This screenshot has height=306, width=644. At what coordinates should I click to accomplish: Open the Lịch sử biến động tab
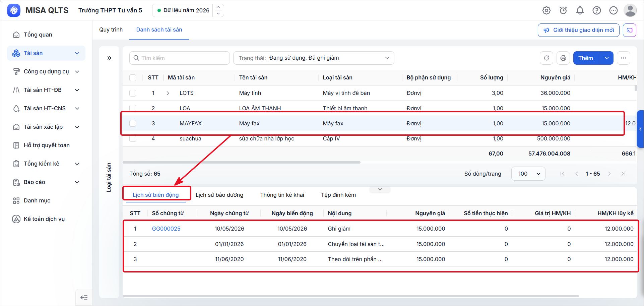tap(156, 195)
